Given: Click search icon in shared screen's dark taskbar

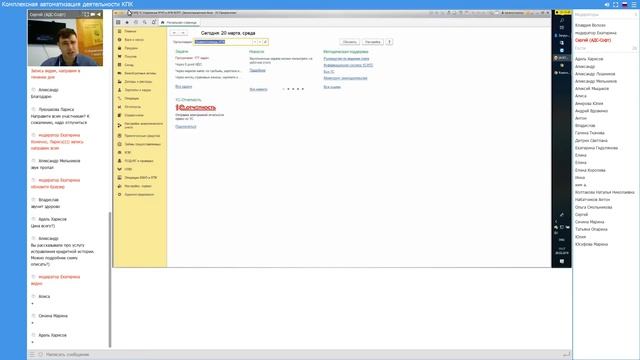Looking at the screenshot, I should (562, 20).
